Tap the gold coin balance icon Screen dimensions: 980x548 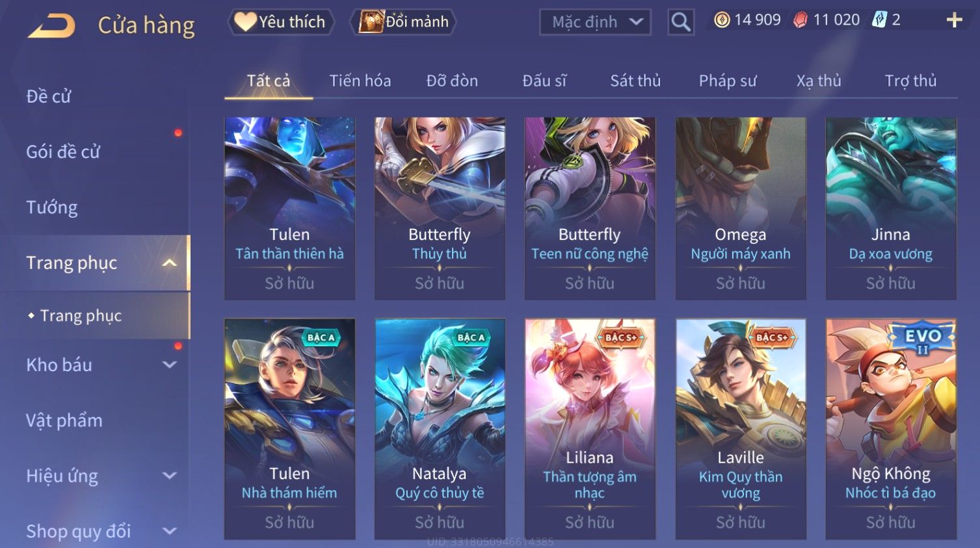pyautogui.click(x=721, y=20)
